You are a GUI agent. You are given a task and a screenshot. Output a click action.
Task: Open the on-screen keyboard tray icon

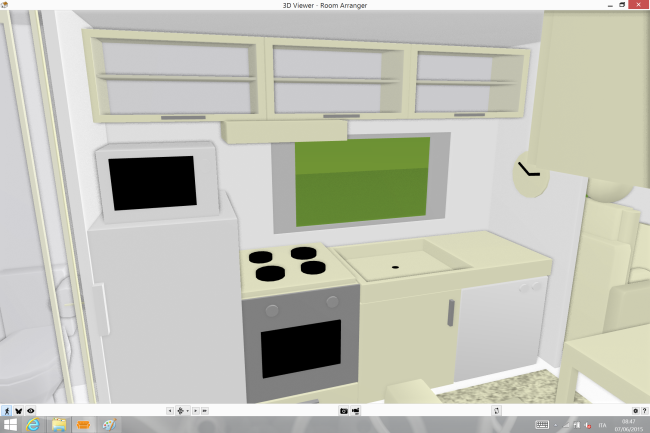coord(544,425)
